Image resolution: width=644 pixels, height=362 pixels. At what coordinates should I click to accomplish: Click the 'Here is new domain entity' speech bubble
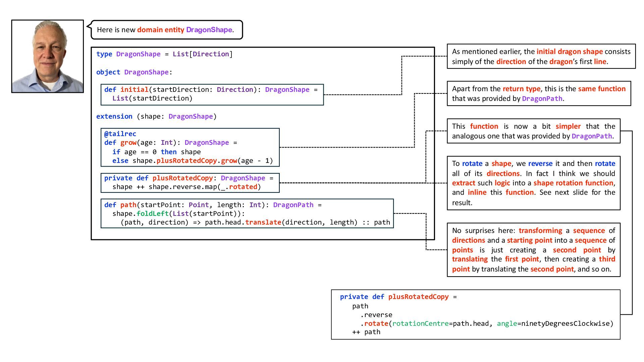[x=166, y=30]
